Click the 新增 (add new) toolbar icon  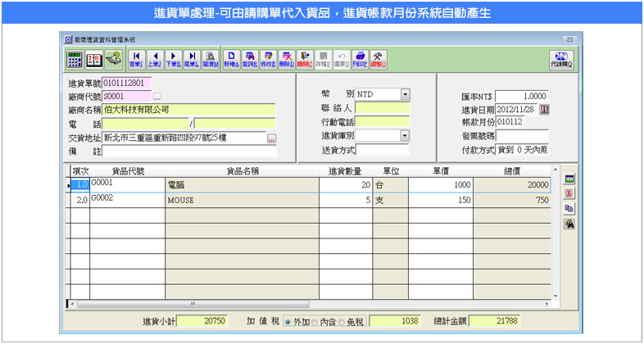(x=229, y=58)
